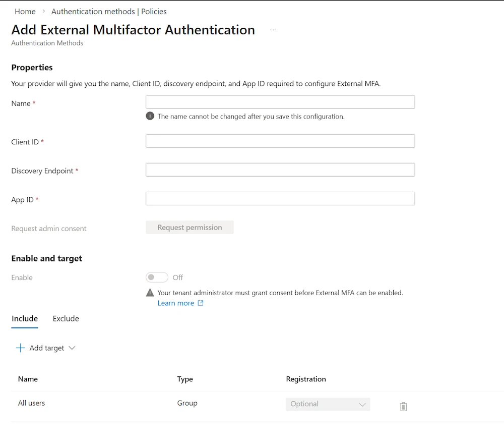Open the Optional registration dropdown
The height and width of the screenshot is (446, 504).
click(x=328, y=404)
